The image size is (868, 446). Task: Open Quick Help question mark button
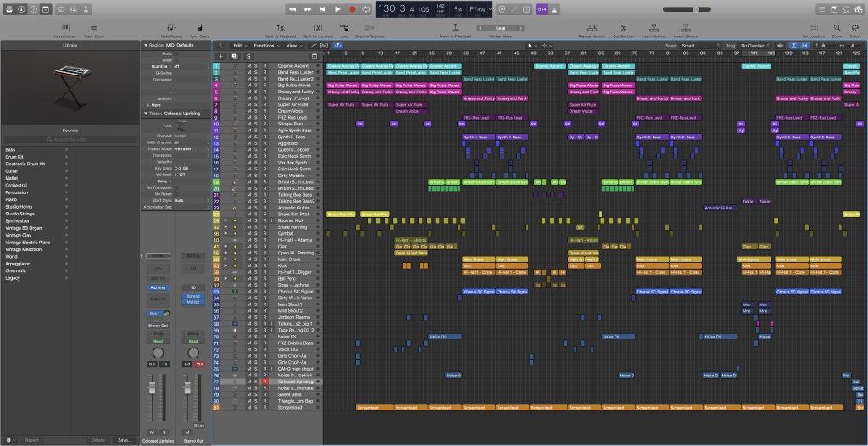point(34,9)
